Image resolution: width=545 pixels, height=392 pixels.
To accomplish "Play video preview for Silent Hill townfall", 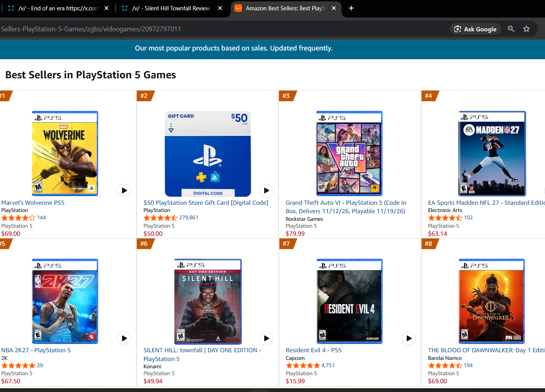I will pos(266,338).
